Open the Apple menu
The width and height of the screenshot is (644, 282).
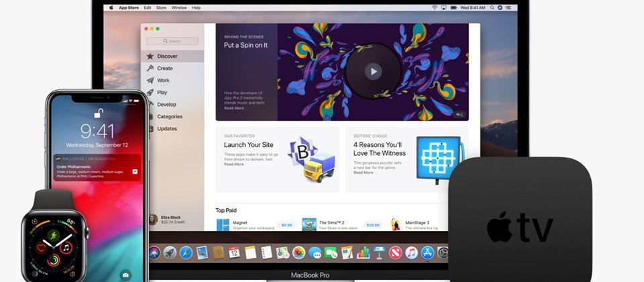[111, 7]
